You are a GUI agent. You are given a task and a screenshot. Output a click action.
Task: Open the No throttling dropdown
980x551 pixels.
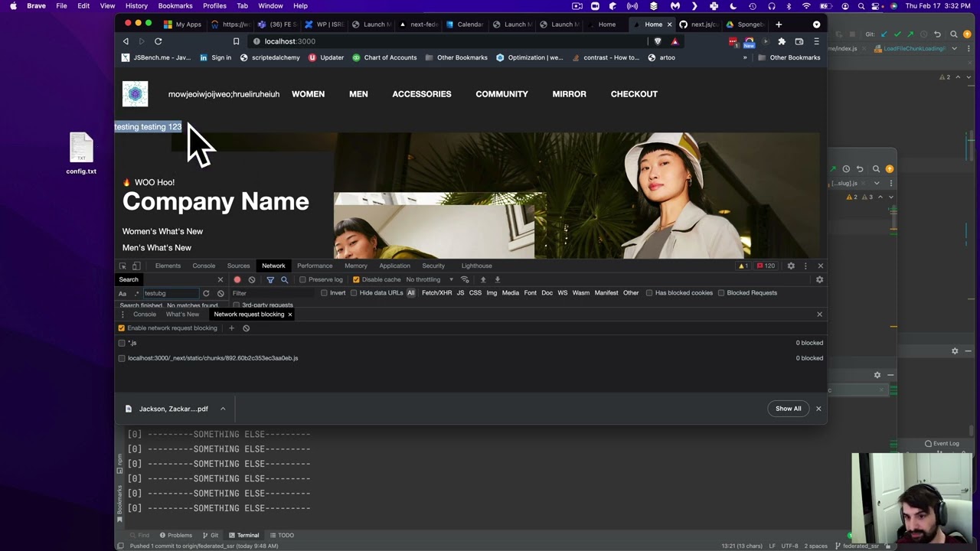[x=430, y=280]
